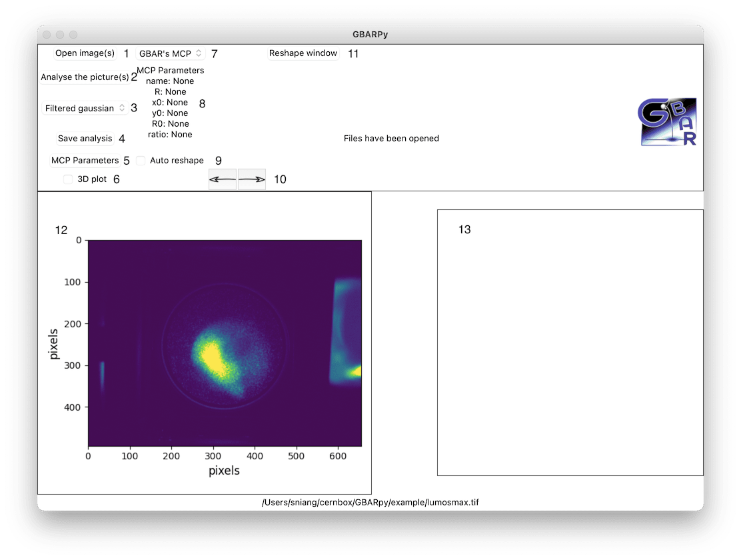741x560 pixels.
Task: Toggle the Auto reshape checkbox
Action: tap(141, 161)
